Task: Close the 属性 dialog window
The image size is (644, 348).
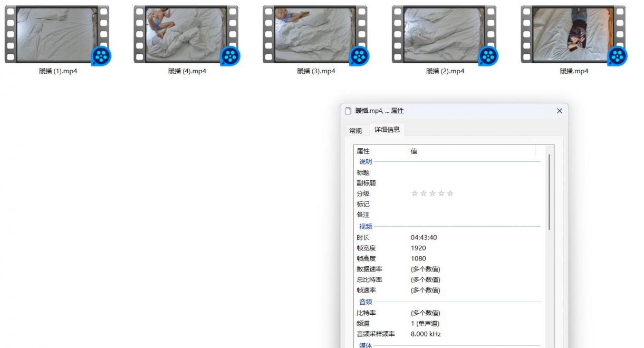Action: (559, 111)
